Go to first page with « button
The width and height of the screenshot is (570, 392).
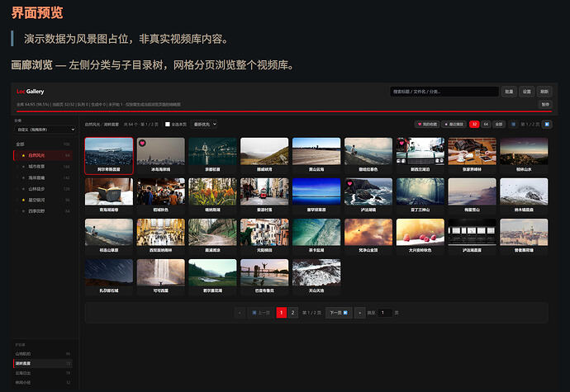tap(240, 313)
